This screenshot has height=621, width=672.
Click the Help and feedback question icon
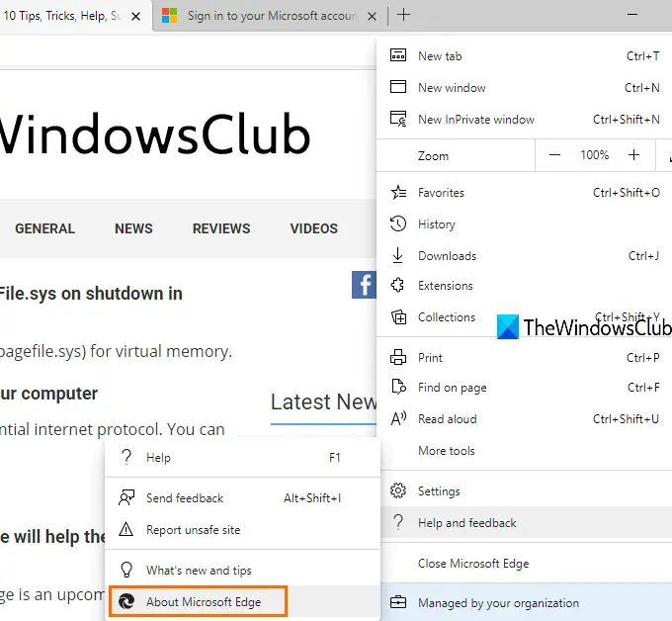(x=398, y=522)
